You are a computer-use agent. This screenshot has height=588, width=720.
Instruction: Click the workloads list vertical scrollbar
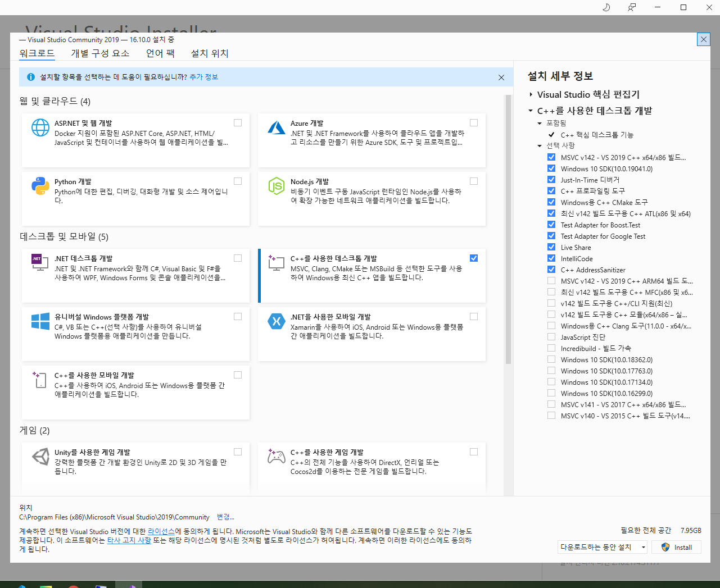tap(508, 229)
